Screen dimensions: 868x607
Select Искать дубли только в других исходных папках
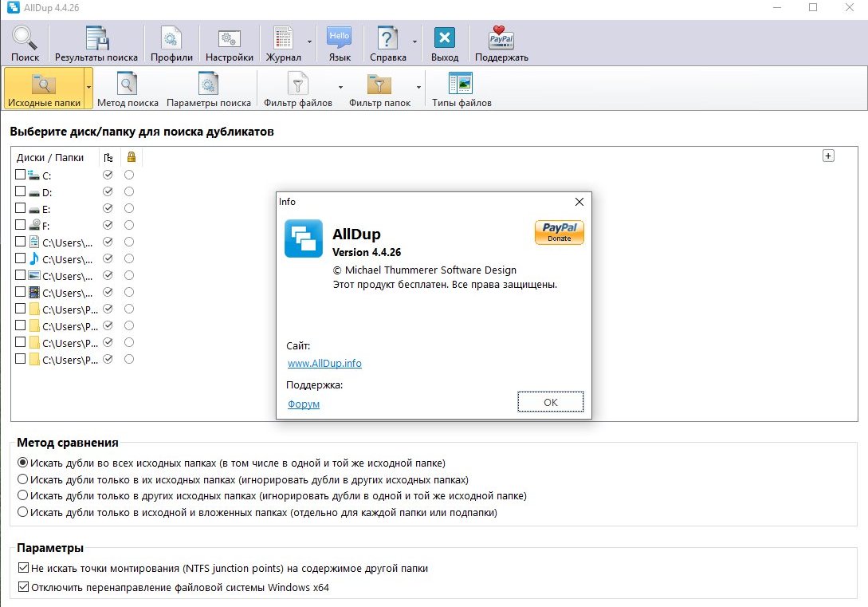pyautogui.click(x=272, y=495)
